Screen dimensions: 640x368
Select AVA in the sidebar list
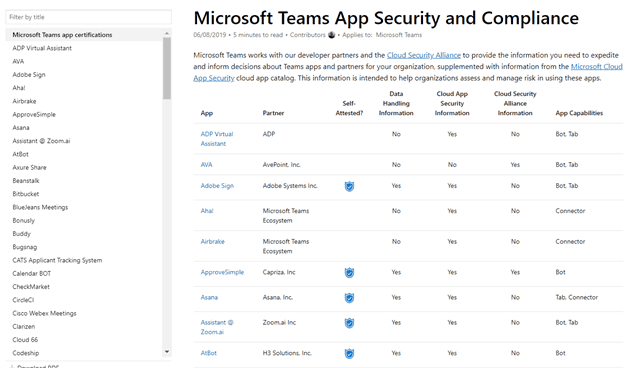point(18,62)
